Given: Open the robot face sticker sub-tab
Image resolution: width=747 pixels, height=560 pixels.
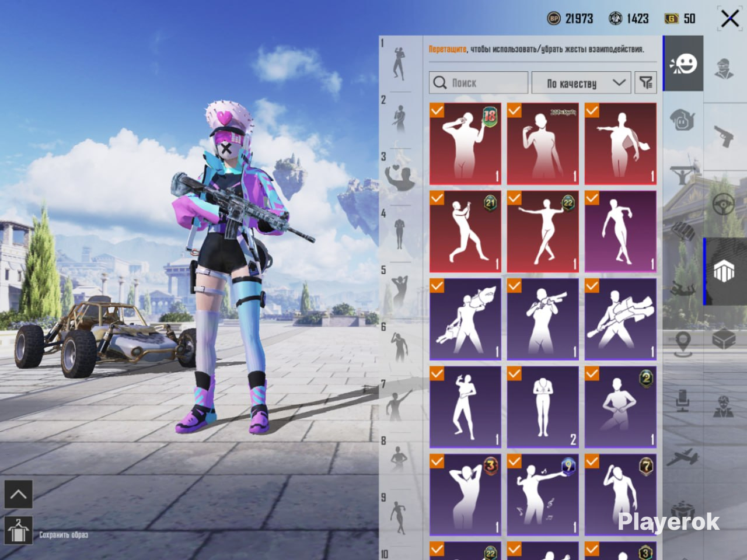Looking at the screenshot, I should [683, 120].
